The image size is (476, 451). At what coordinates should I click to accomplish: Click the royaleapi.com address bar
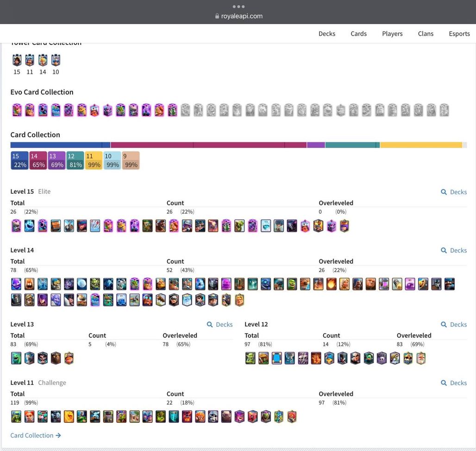click(238, 16)
